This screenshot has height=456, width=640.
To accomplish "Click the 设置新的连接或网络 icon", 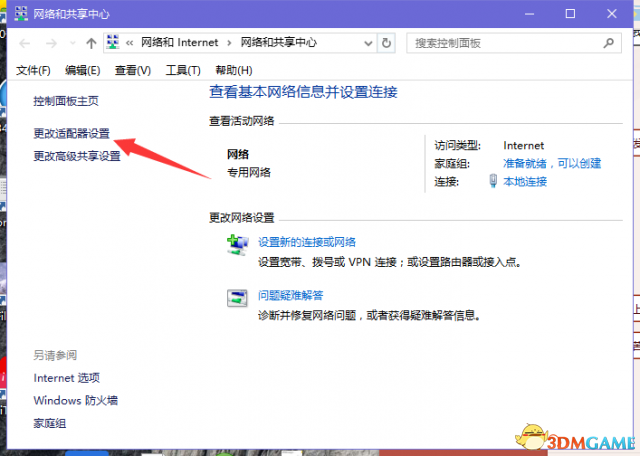I will coord(238,245).
